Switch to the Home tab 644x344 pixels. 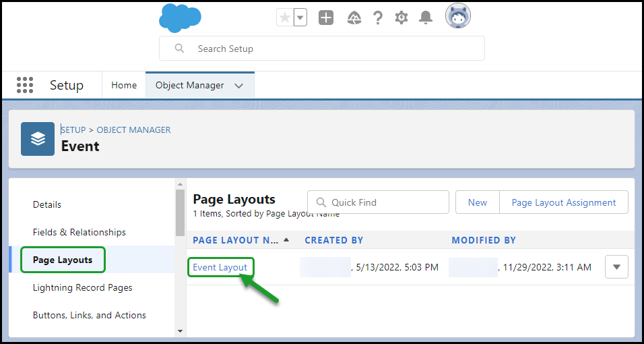(124, 85)
